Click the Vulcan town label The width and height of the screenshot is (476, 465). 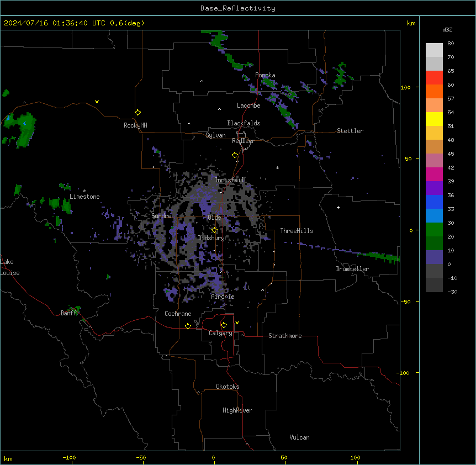coord(300,437)
